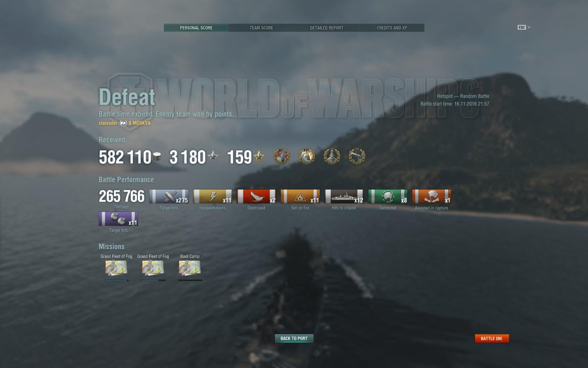This screenshot has height=368, width=588.
Task: Click the last achievement medal in the row
Action: (x=357, y=156)
